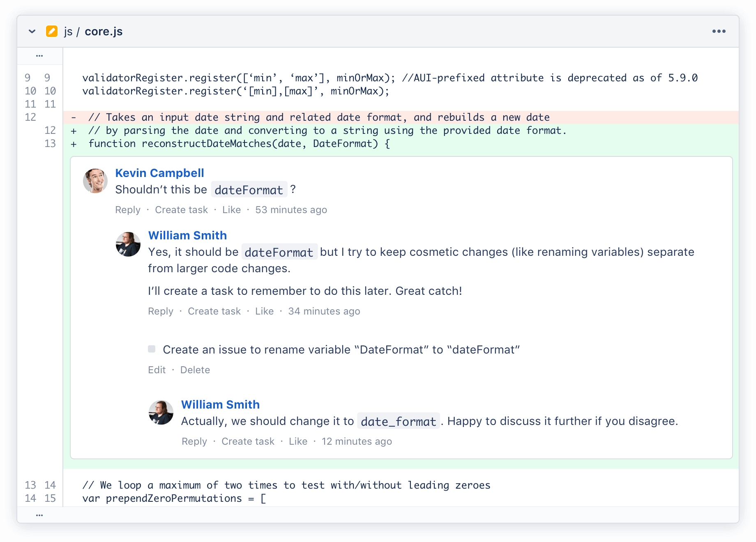Click William Smith's avatar on date_format comment
The image size is (756, 542).
click(161, 413)
